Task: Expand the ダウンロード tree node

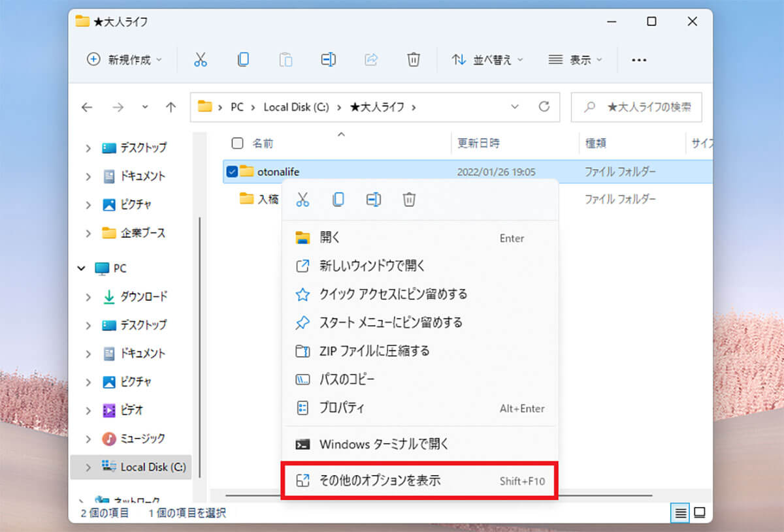Action: pos(88,297)
